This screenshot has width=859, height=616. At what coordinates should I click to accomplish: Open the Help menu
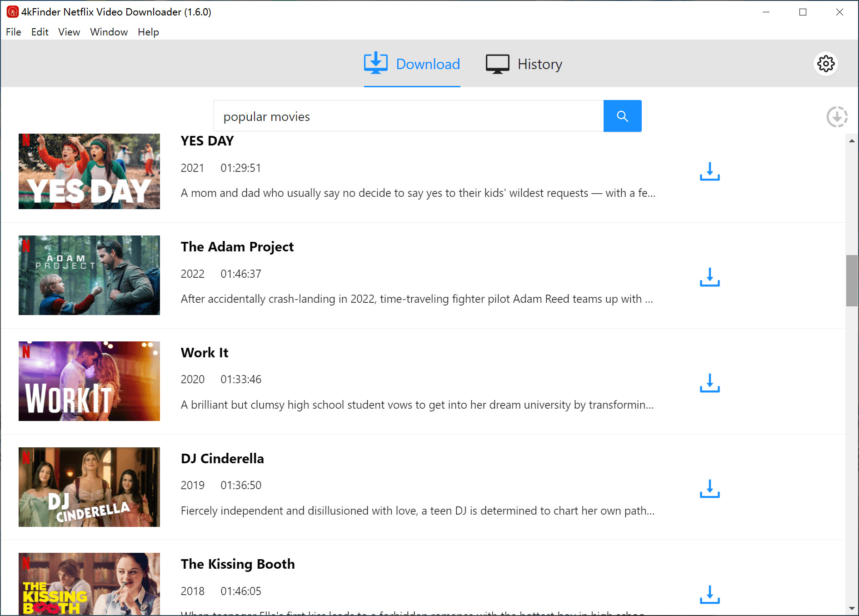149,32
